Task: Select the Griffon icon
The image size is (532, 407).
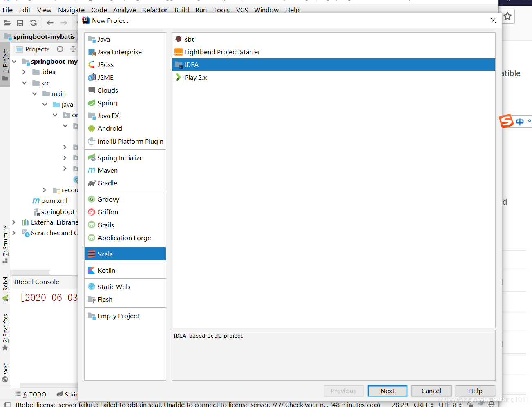Action: pos(92,212)
